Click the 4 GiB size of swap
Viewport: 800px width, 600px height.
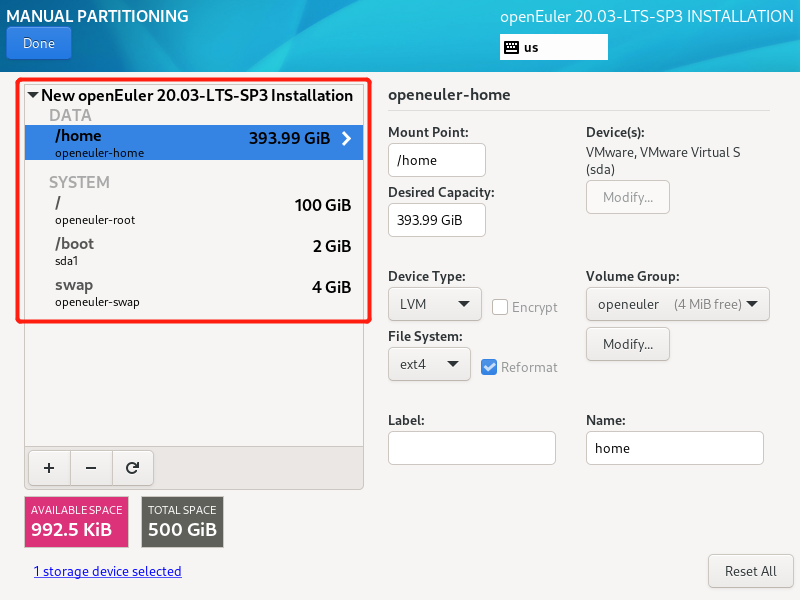[x=332, y=287]
